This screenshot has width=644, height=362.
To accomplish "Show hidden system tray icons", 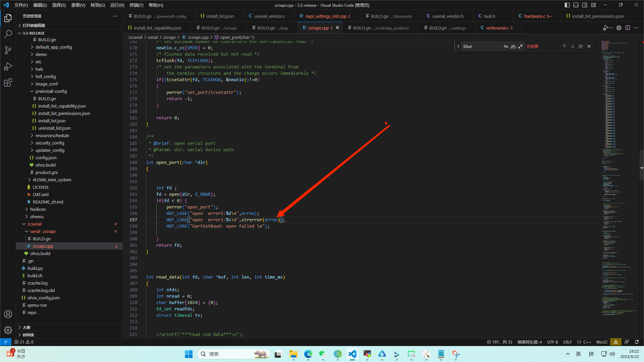I will point(568,354).
